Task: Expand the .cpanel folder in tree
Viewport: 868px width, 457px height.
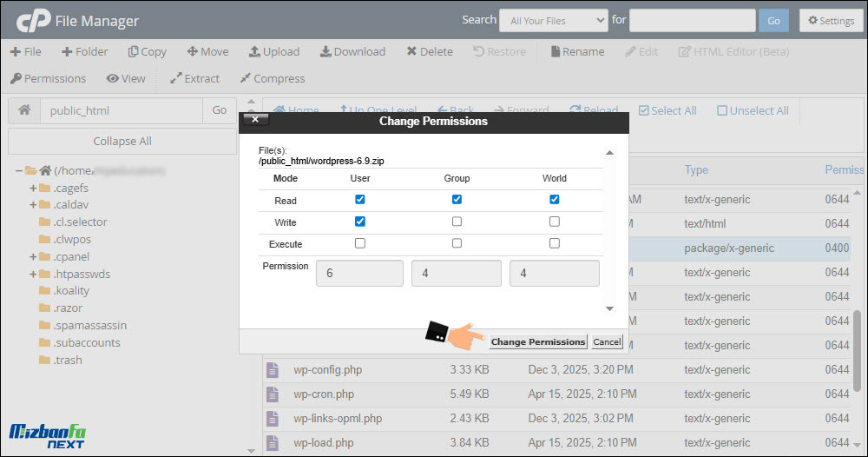Action: coord(33,257)
